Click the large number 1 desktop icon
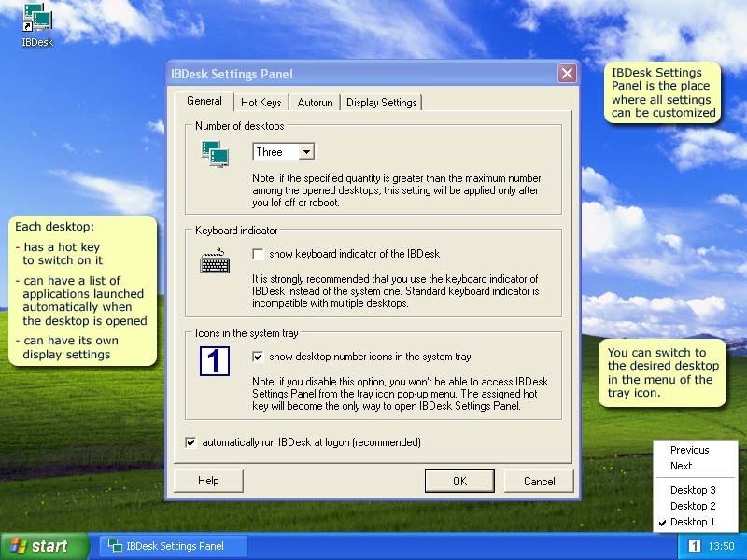 (x=215, y=361)
